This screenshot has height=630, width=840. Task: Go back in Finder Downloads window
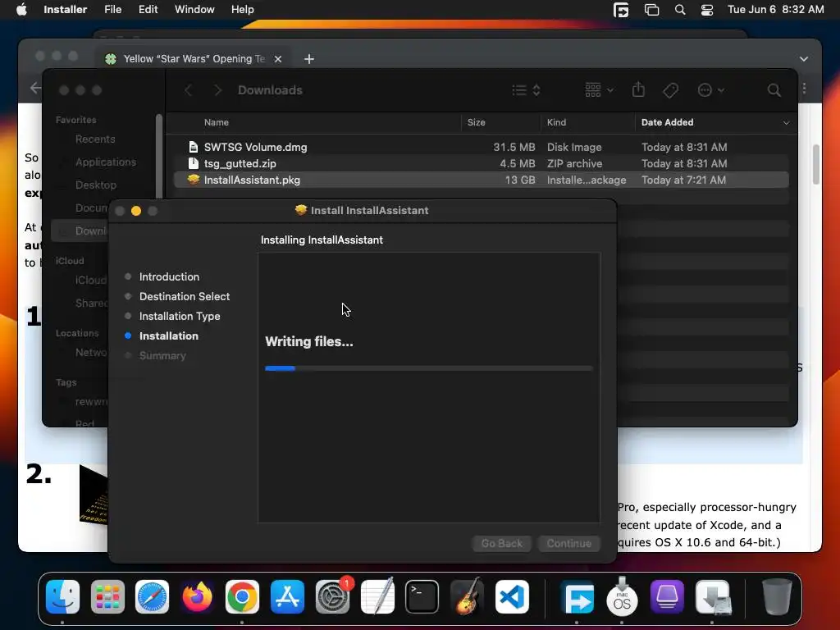pos(189,90)
